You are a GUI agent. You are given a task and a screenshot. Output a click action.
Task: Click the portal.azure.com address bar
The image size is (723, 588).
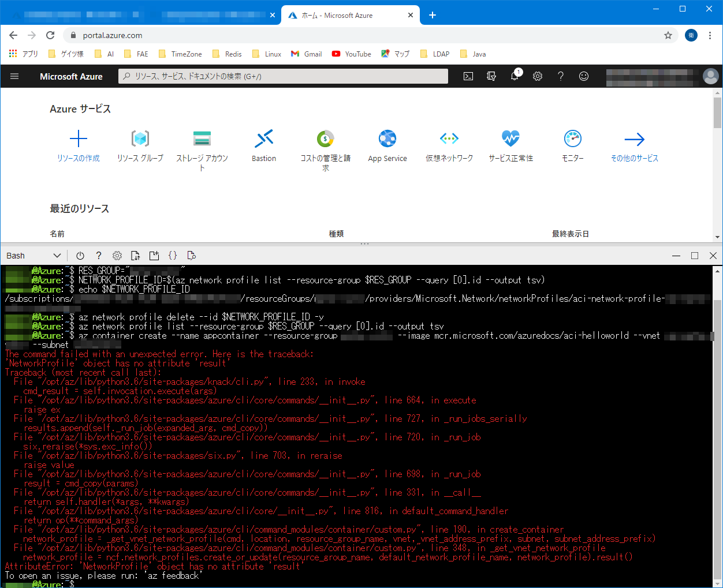[115, 35]
